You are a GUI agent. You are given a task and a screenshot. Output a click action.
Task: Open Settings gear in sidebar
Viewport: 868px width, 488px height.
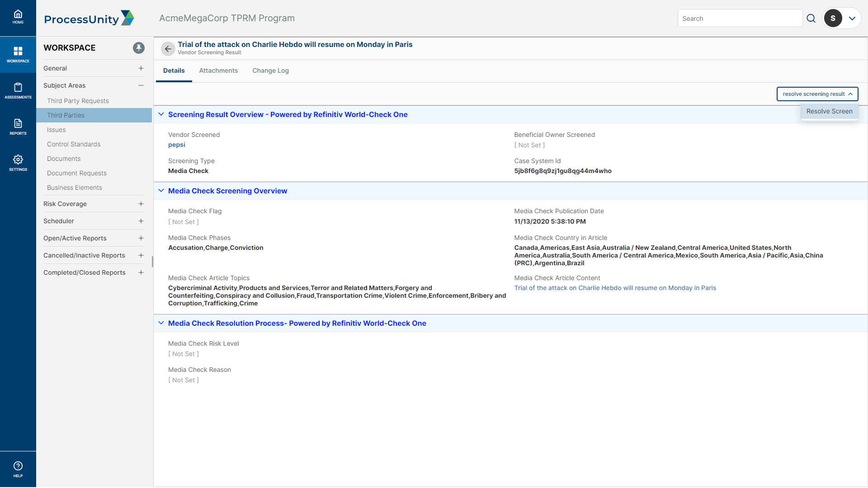pos(18,163)
